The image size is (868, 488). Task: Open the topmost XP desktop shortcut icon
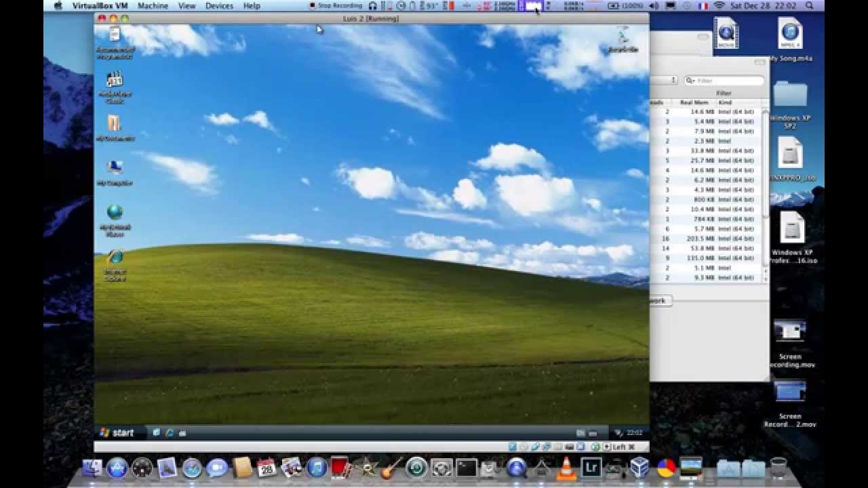coord(114,42)
